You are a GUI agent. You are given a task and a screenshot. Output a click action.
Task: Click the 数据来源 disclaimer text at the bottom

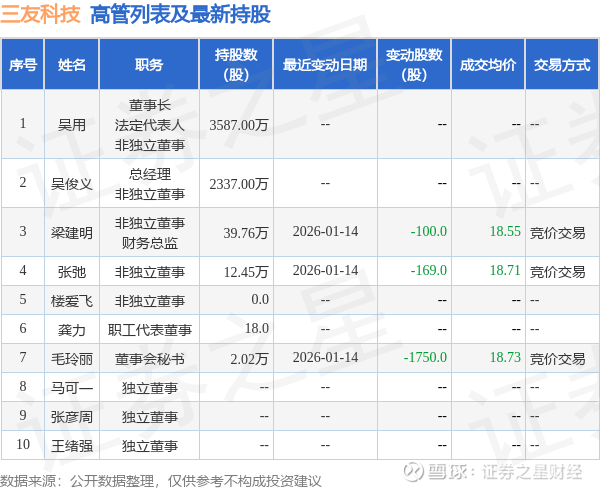[x=161, y=481]
